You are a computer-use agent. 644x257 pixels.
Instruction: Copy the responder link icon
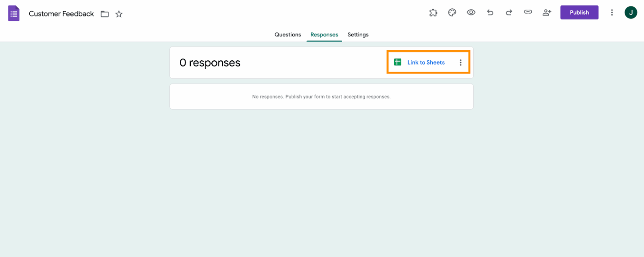point(528,13)
